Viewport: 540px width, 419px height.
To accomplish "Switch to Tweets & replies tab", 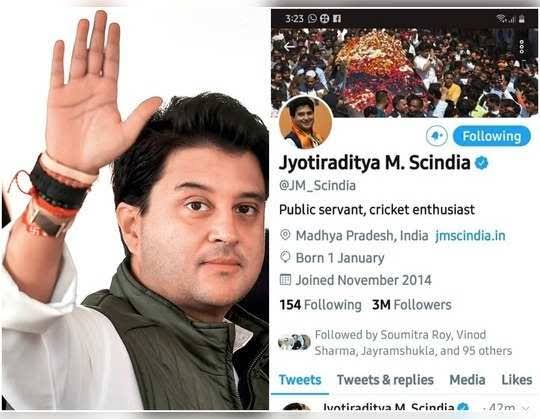I will coord(385,380).
